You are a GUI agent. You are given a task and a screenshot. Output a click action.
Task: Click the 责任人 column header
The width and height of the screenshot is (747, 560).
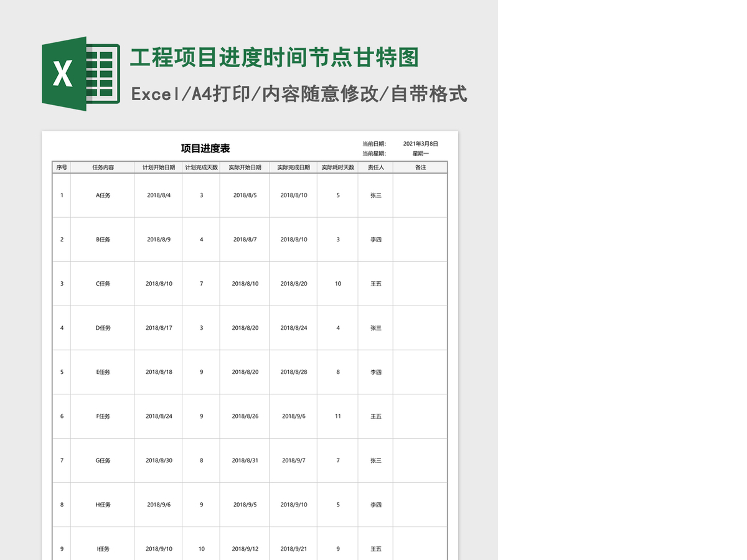(376, 167)
